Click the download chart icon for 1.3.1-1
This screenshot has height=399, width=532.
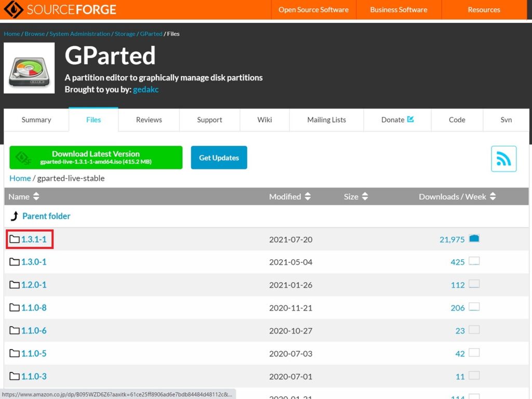474,238
